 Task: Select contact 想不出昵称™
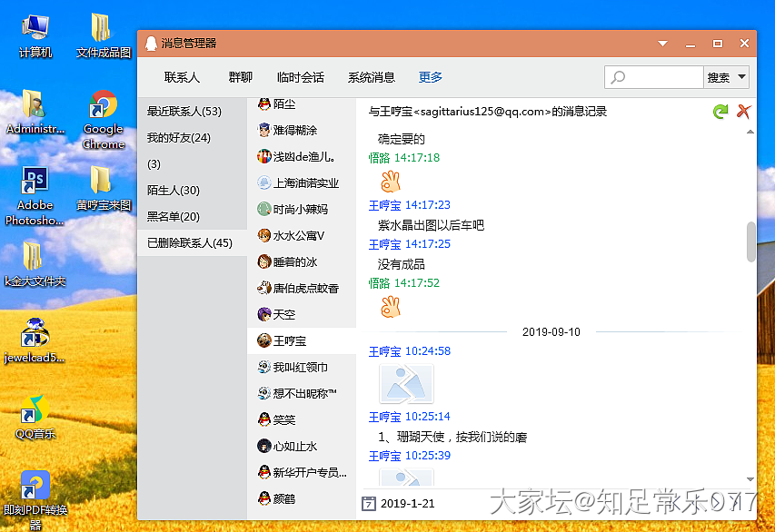click(x=302, y=393)
